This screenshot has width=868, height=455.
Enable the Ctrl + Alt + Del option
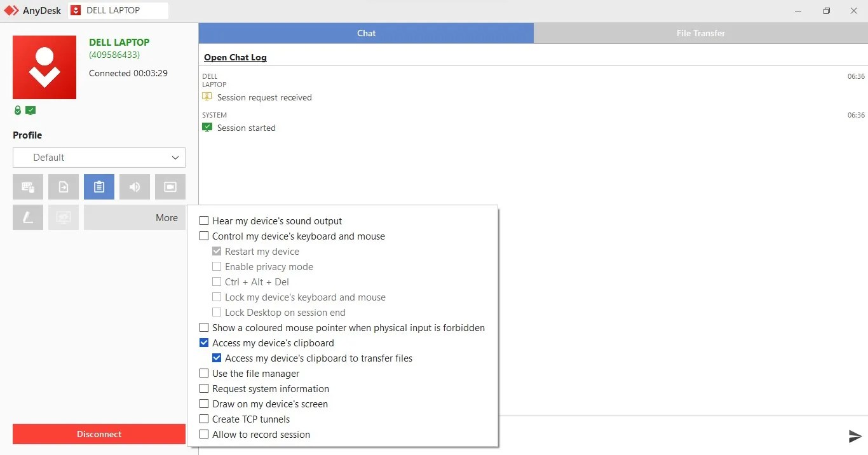click(217, 282)
